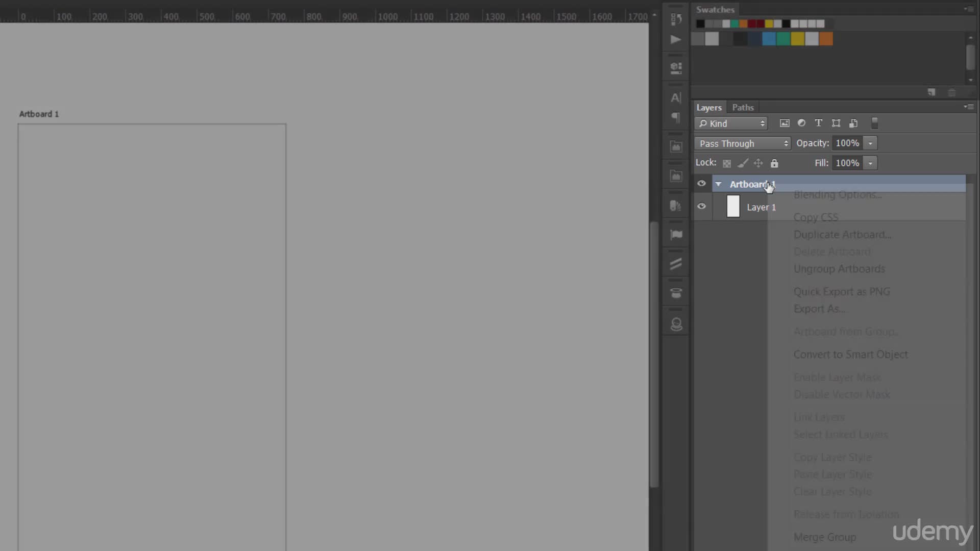Open the collapsed panel icon showing a flag
Screen dimensions: 980x551
click(676, 235)
